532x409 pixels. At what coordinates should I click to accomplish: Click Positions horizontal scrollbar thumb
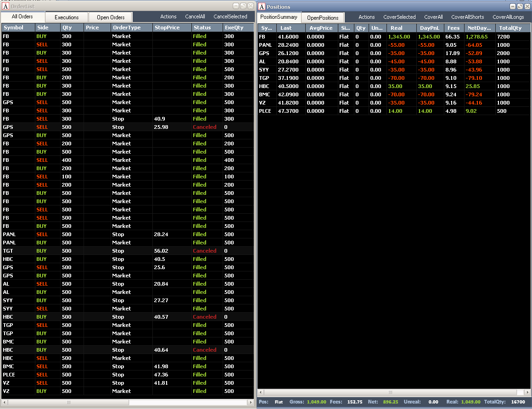(x=390, y=392)
